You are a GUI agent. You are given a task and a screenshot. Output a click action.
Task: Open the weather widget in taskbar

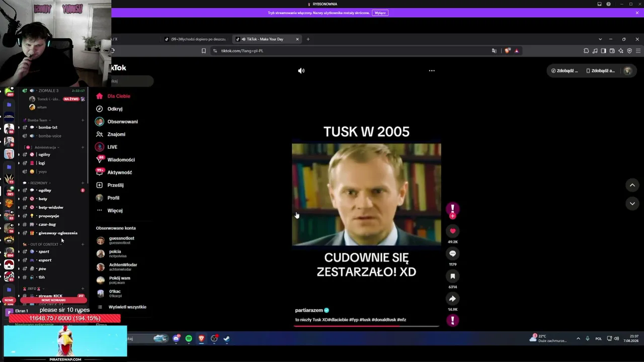point(548,338)
